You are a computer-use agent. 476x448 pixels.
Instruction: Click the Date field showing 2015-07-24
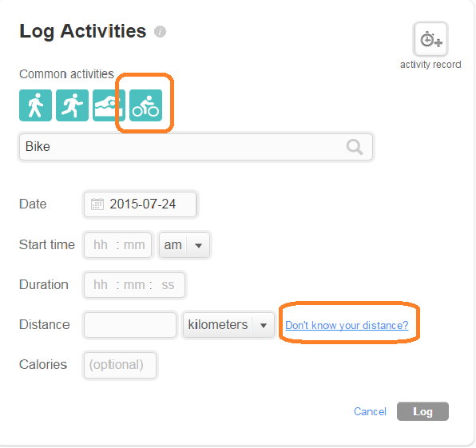coord(141,204)
